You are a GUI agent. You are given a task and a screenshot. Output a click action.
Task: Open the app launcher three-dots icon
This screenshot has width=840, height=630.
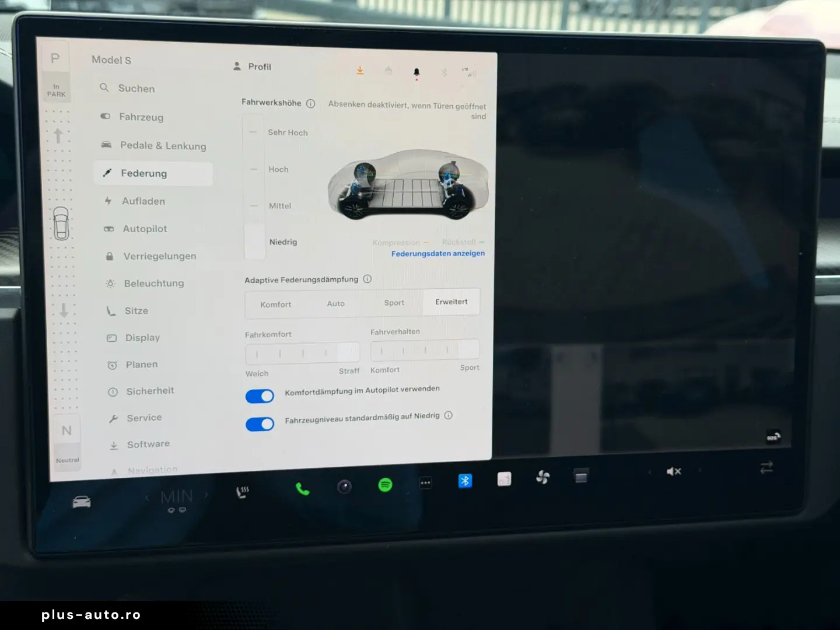point(426,483)
